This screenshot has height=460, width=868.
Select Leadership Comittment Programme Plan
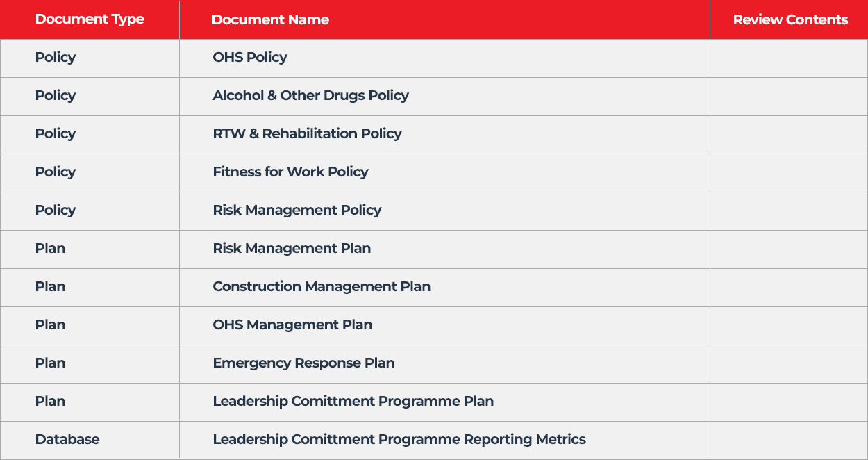pyautogui.click(x=353, y=402)
